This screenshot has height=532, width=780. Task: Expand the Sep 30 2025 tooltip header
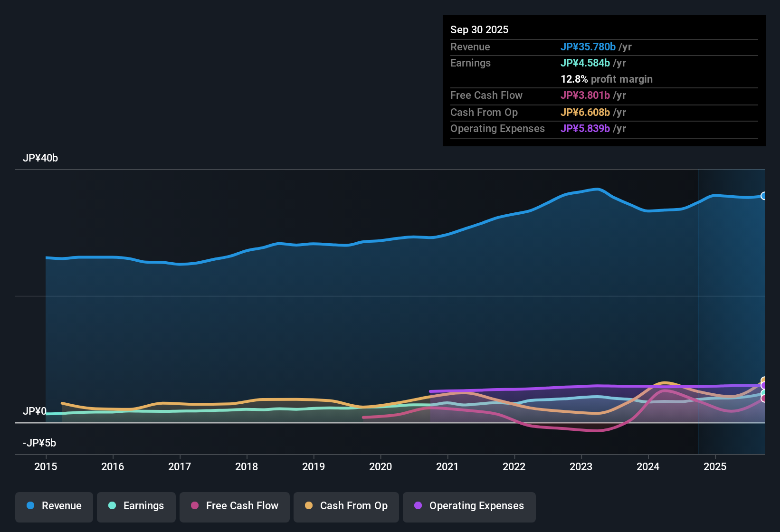coord(479,29)
